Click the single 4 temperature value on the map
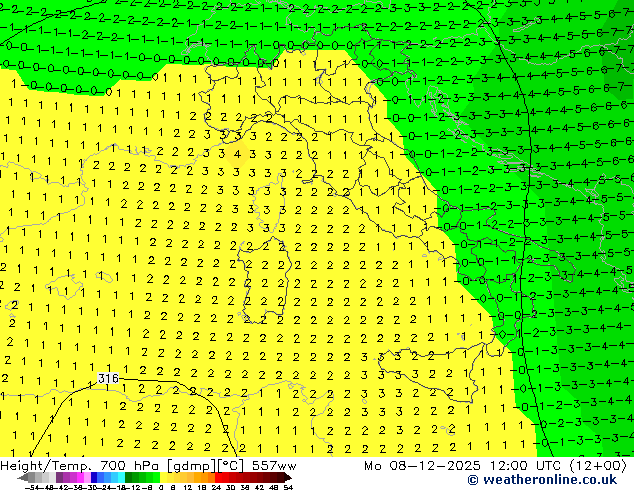Screen dimensions: 634x490 point(237,154)
